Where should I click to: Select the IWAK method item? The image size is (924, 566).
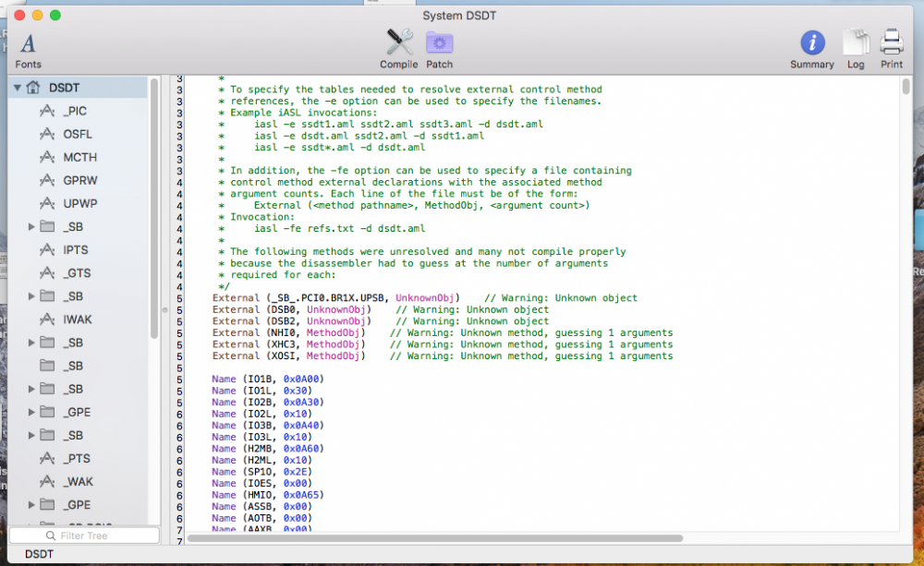click(x=78, y=319)
